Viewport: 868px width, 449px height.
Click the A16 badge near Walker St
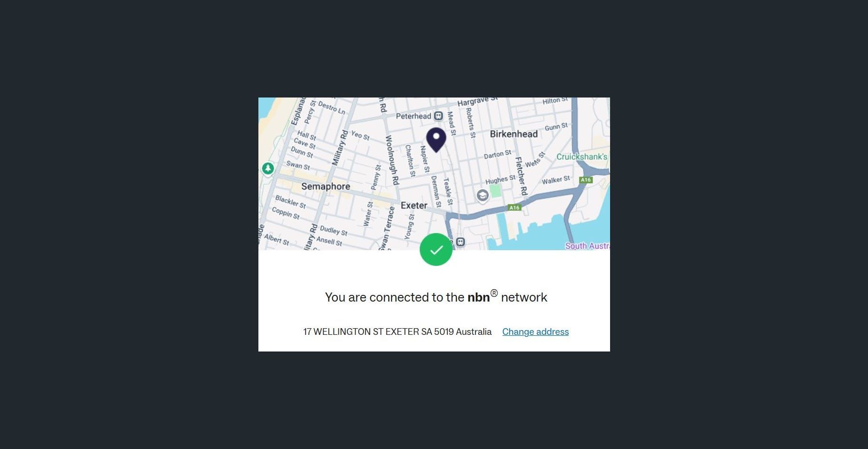tap(586, 180)
